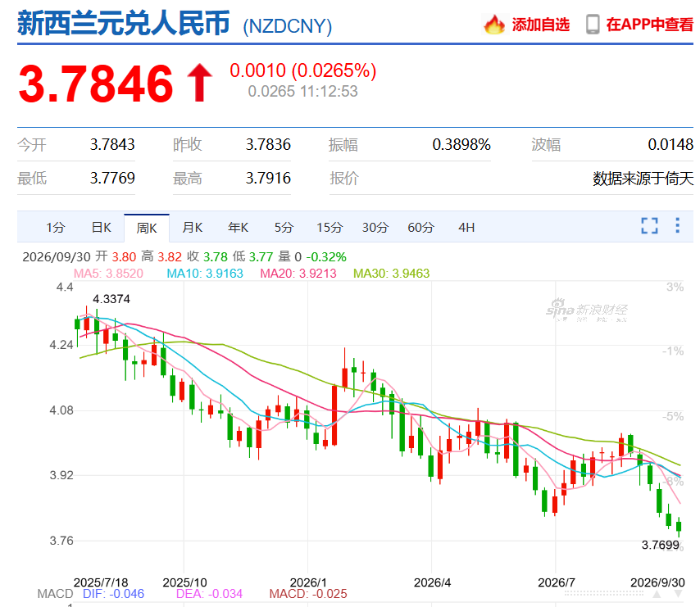700x607 pixels.
Task: Expand the chart to fullscreen
Action: point(649,225)
